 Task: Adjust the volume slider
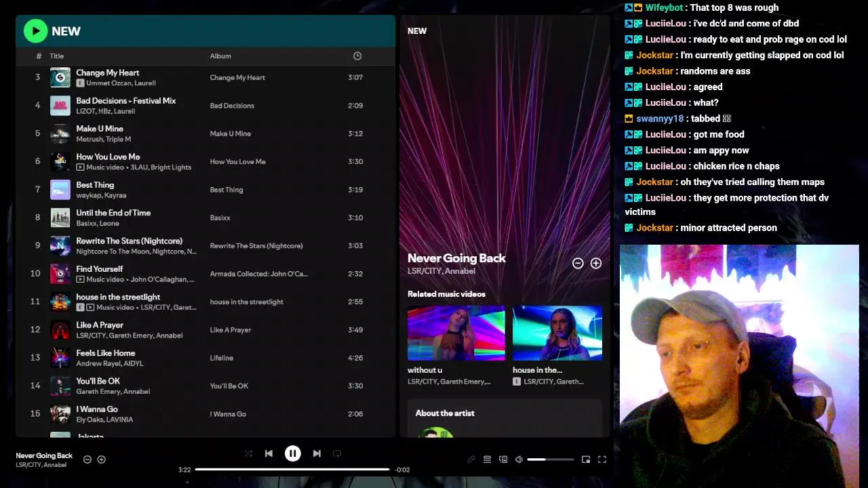click(x=551, y=460)
